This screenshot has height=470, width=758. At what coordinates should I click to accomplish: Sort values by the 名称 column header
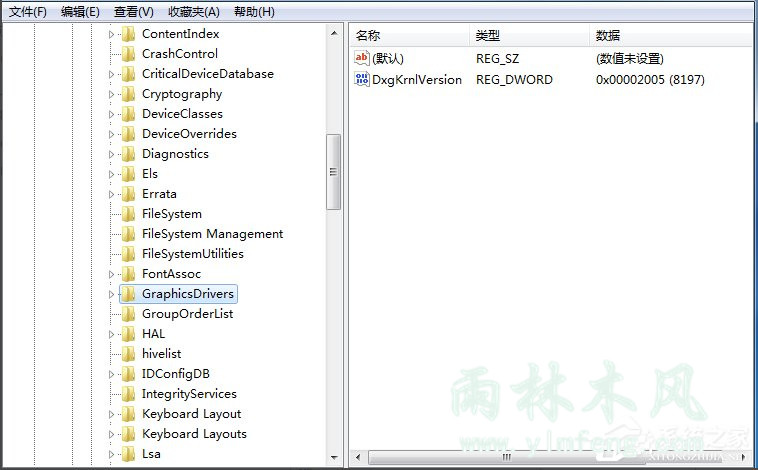[x=409, y=35]
